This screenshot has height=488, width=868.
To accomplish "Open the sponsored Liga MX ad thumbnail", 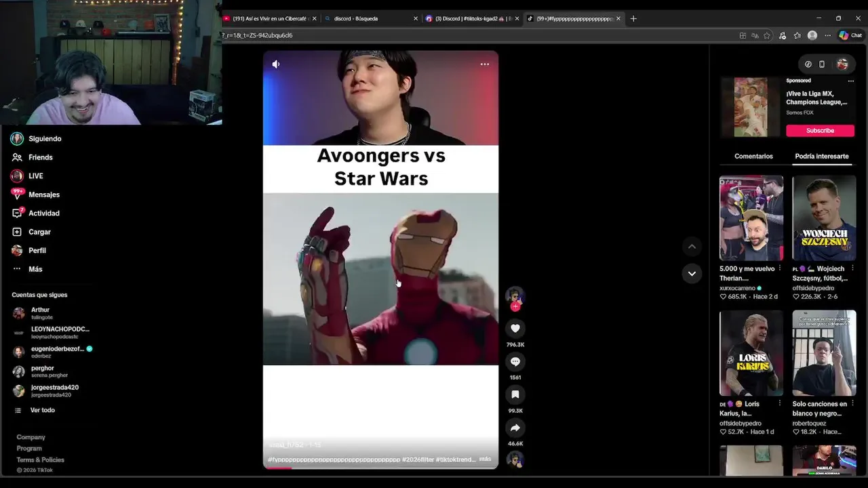I will coord(751,107).
